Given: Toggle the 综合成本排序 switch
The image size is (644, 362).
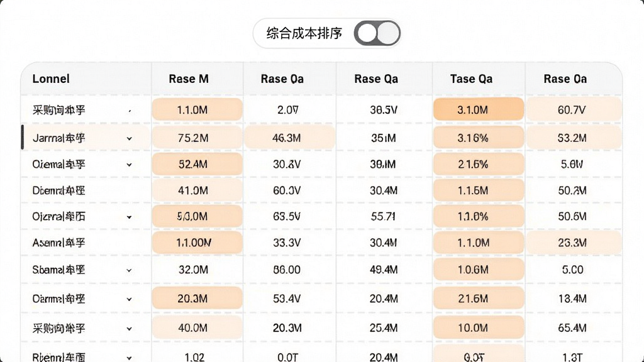Looking at the screenshot, I should point(377,33).
